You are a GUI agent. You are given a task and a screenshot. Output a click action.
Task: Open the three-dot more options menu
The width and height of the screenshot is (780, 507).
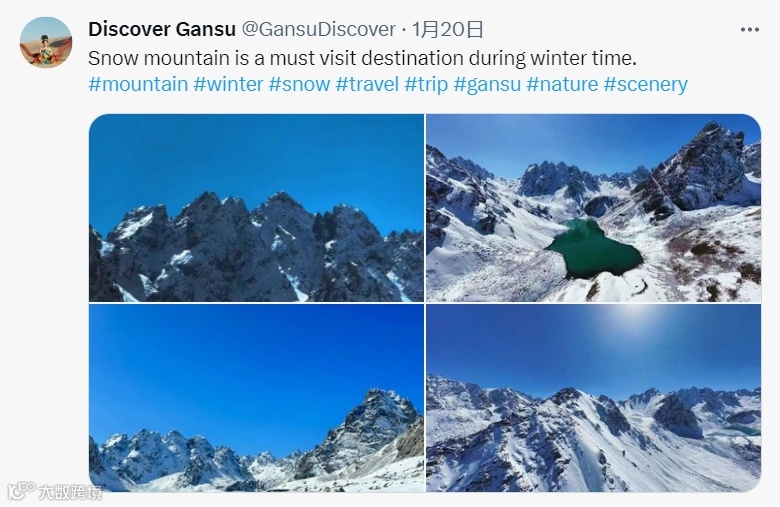(750, 30)
